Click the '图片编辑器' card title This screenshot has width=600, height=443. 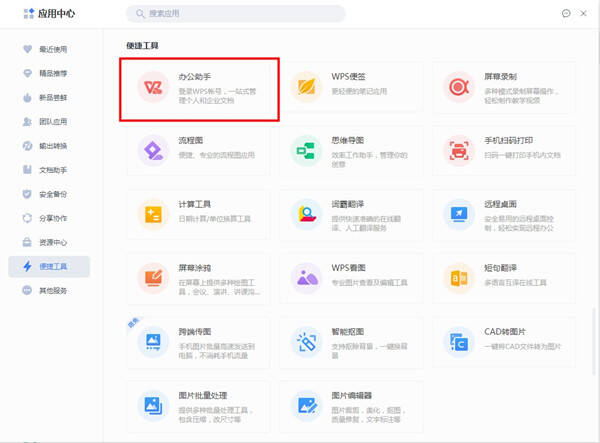point(351,395)
